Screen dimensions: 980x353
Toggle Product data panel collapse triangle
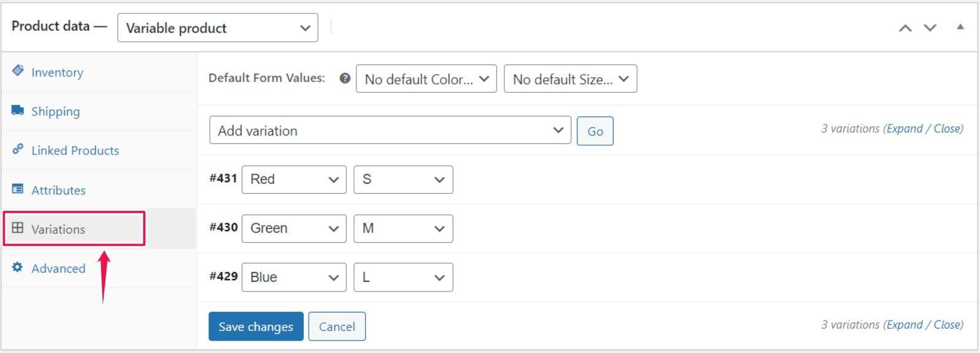click(960, 27)
